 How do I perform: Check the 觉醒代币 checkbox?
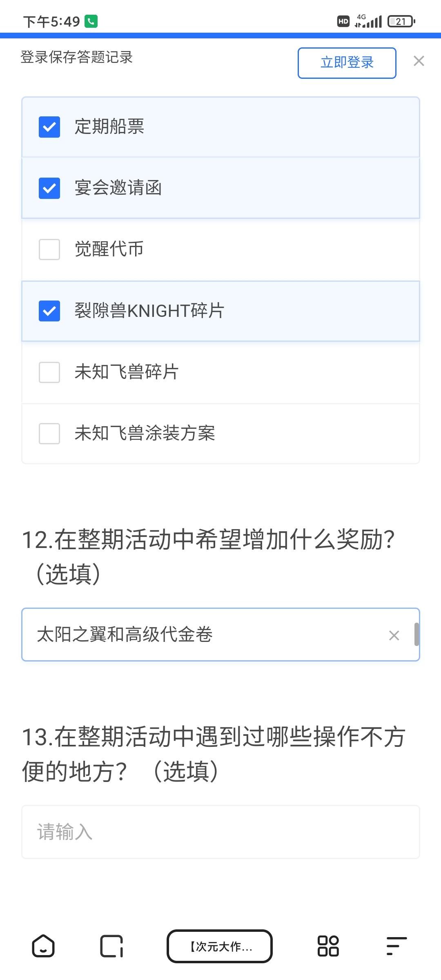coord(49,249)
